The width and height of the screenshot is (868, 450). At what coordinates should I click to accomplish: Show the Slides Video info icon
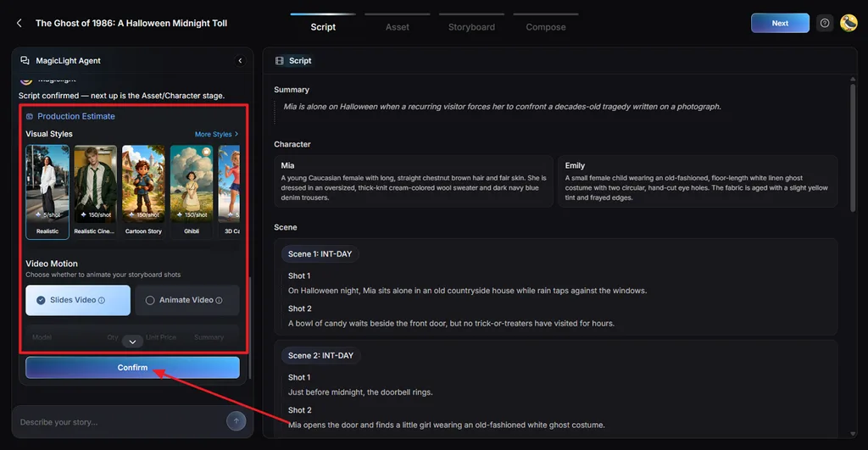[102, 301]
